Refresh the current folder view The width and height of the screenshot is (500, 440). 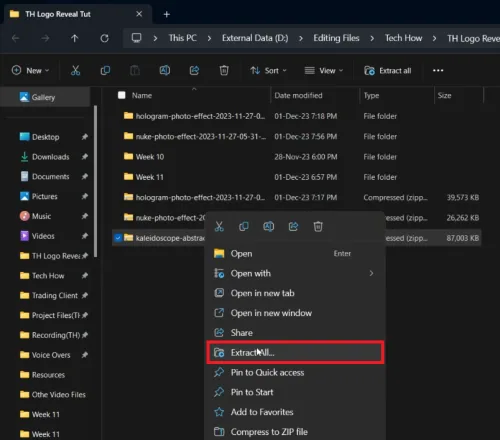tap(105, 38)
